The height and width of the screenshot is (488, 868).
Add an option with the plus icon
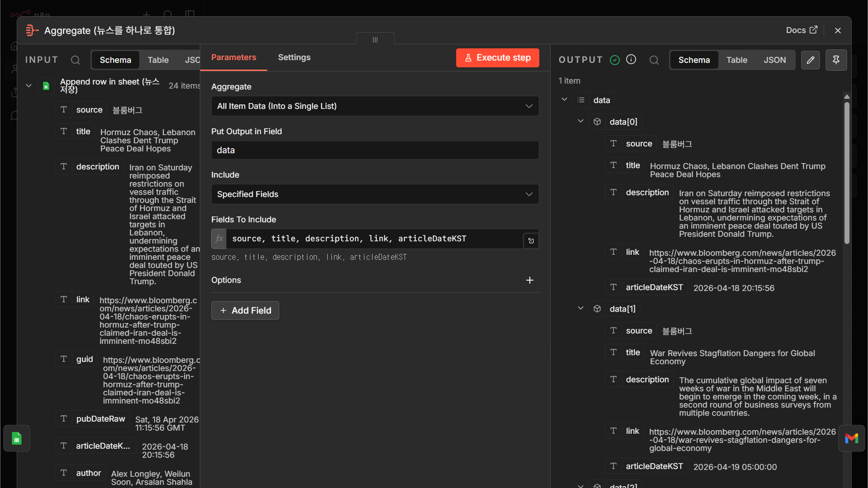(x=530, y=280)
